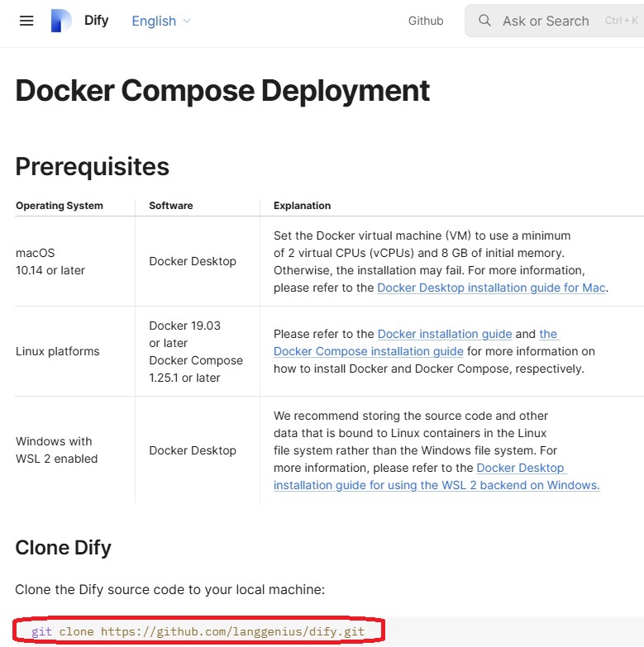
Task: Expand the English language dropdown
Action: coord(161,21)
